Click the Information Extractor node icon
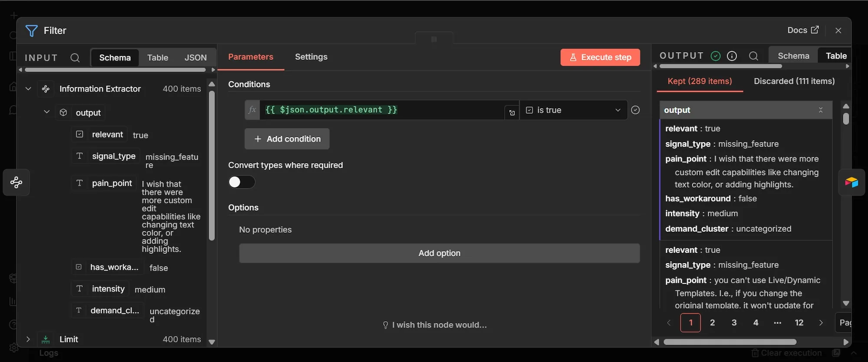This screenshot has height=362, width=868. click(46, 89)
